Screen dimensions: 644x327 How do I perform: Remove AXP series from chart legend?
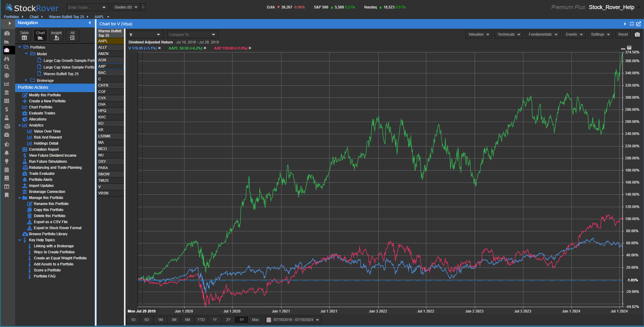tap(250, 48)
